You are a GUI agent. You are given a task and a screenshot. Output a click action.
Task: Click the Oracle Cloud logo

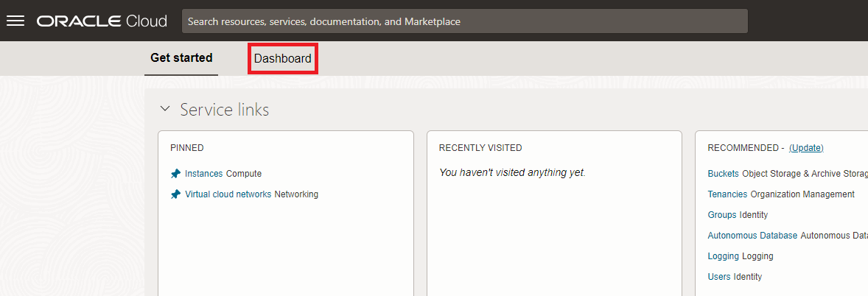point(102,21)
